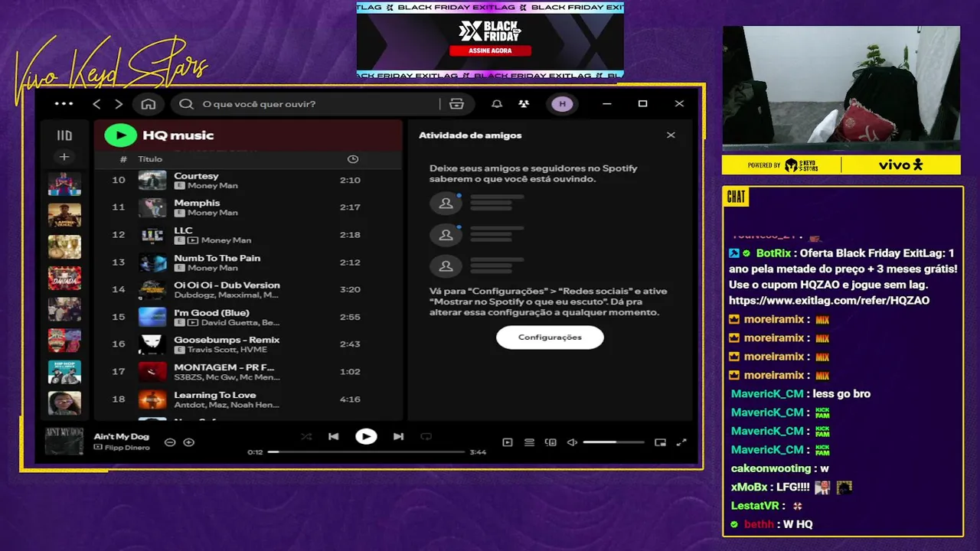
Task: Adjust the volume slider
Action: tap(613, 442)
